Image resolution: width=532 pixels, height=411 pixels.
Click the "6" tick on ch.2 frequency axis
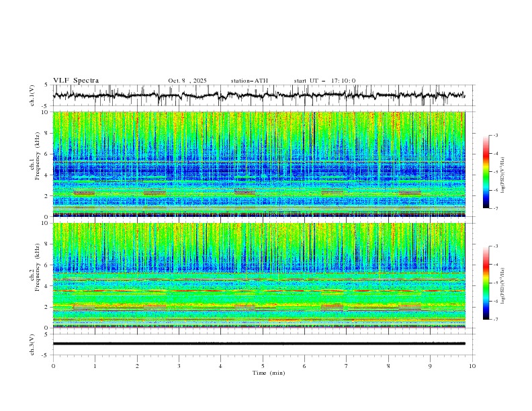coord(47,265)
